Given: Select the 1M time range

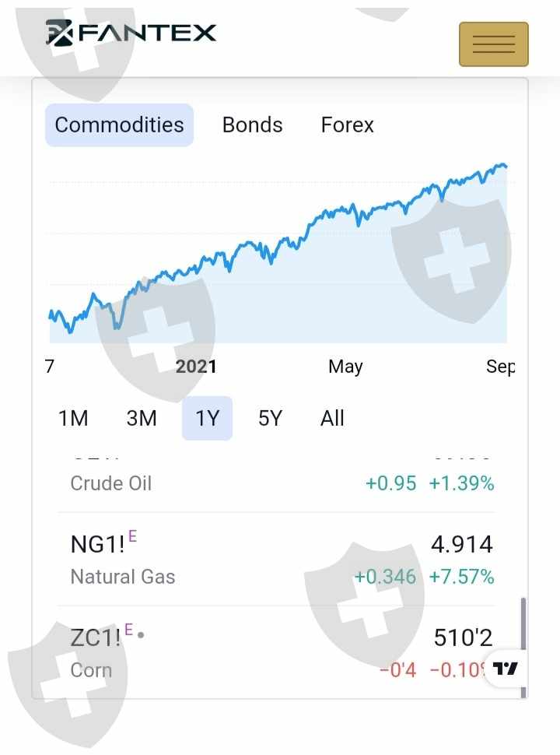Looking at the screenshot, I should tap(73, 419).
